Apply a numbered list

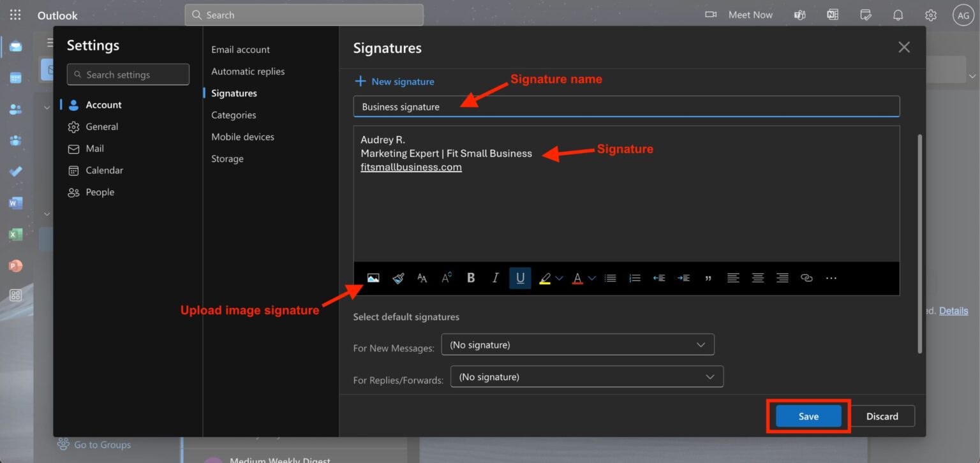(634, 277)
